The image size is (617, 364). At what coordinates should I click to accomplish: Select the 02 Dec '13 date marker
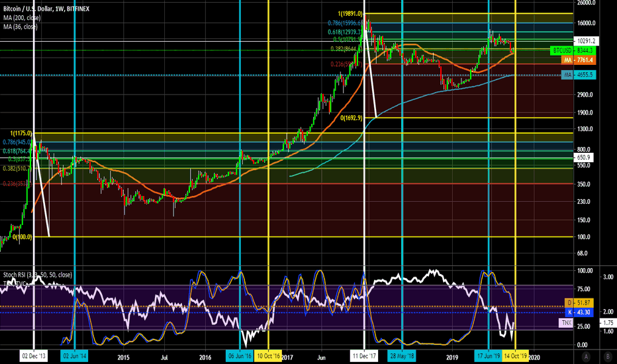pos(34,357)
